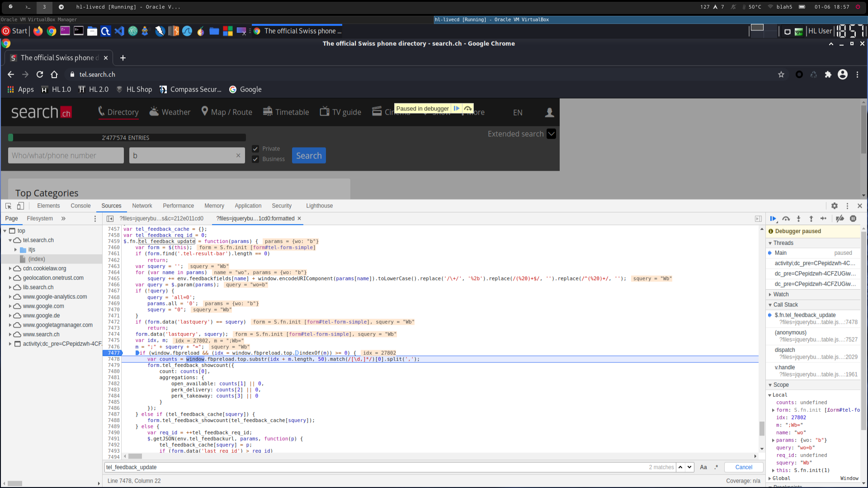
Task: Bookmark this page with star icon
Action: [781, 75]
